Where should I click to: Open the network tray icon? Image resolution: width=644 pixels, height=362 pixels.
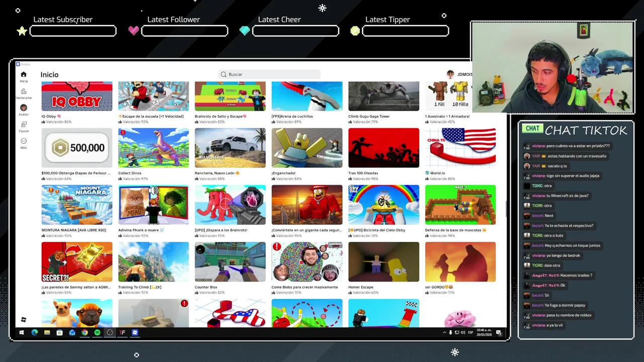click(457, 332)
